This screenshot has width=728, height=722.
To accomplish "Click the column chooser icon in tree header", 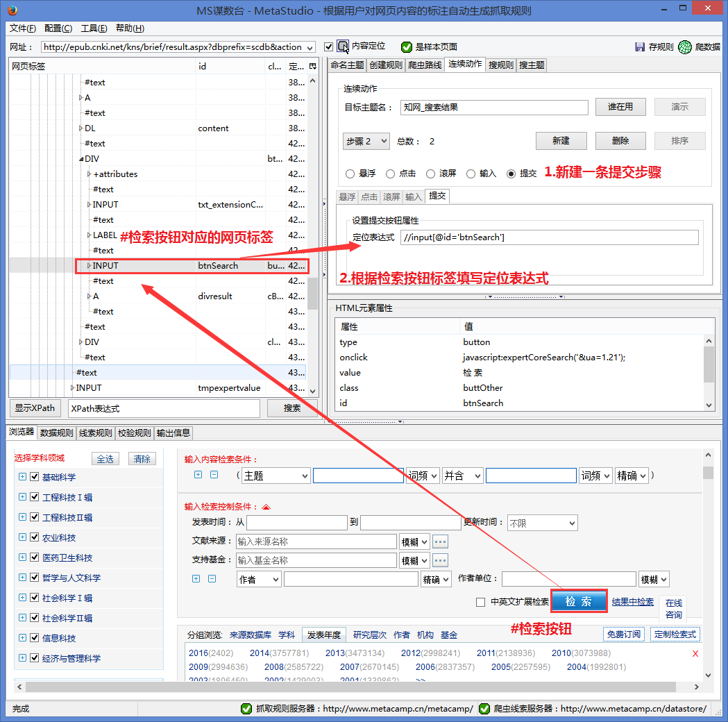I will coord(313,67).
